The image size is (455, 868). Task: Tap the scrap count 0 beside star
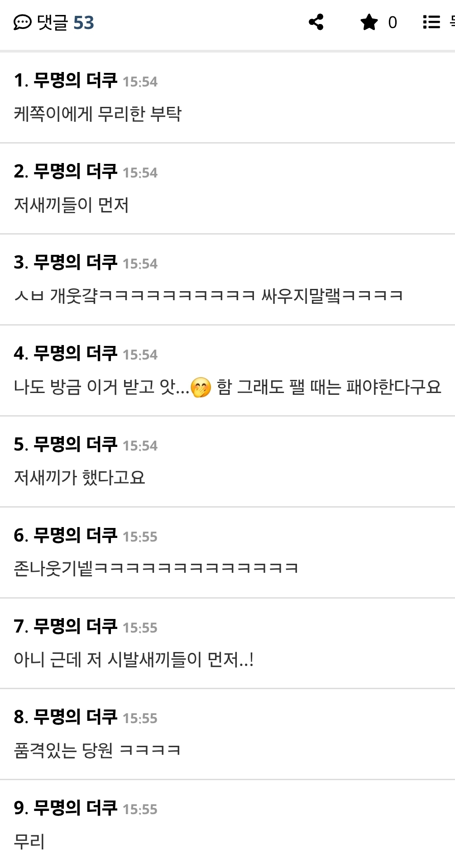(393, 22)
